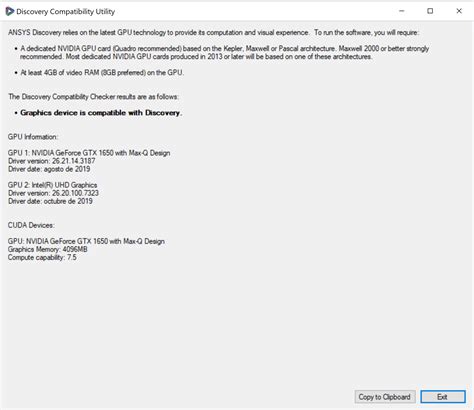Click the Discovery Compatibility Utility title text
Image resolution: width=474 pixels, height=410 pixels.
pyautogui.click(x=66, y=12)
